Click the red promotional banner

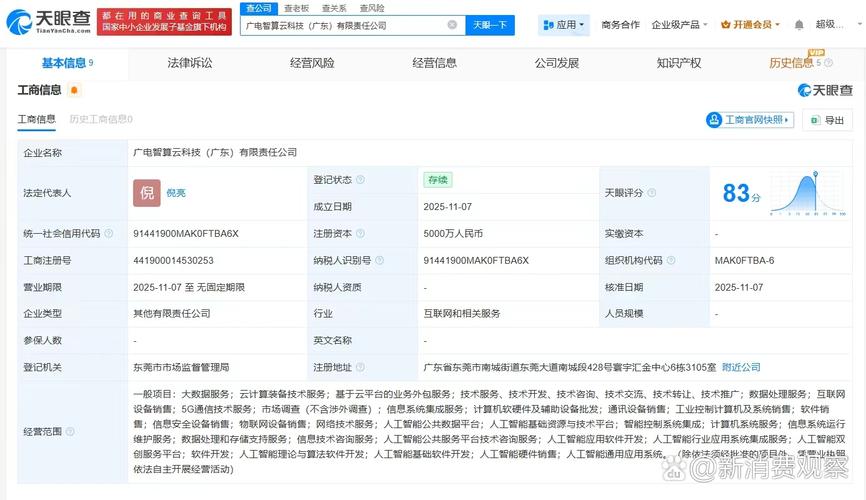click(165, 22)
